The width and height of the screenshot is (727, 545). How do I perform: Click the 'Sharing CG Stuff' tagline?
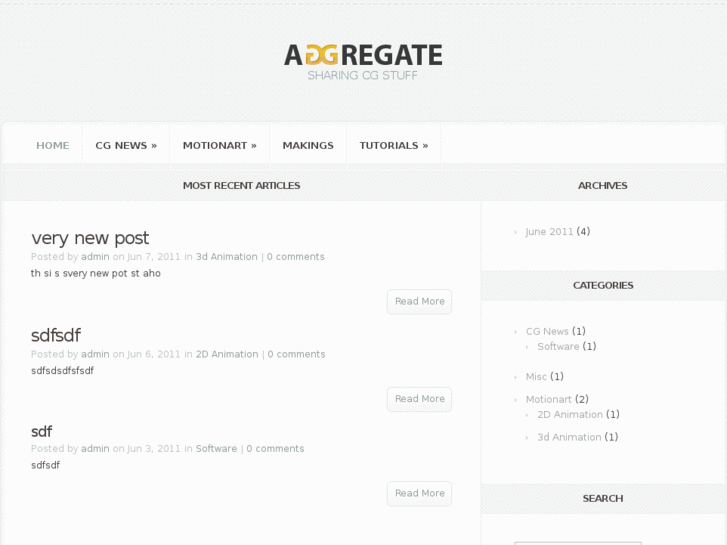(363, 76)
